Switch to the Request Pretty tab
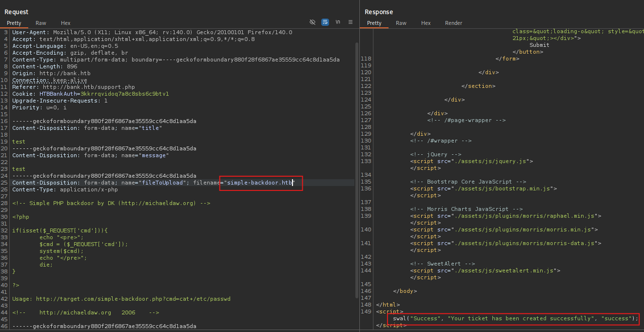 pos(14,23)
